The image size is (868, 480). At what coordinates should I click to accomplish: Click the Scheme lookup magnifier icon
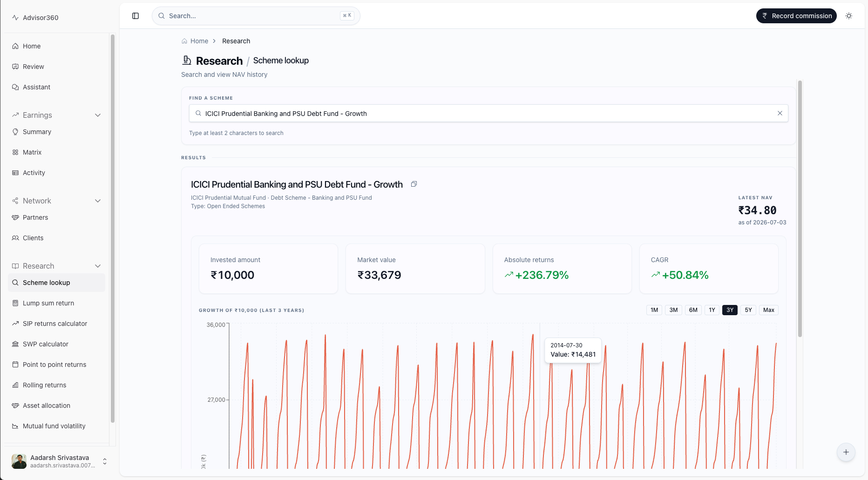[15, 283]
